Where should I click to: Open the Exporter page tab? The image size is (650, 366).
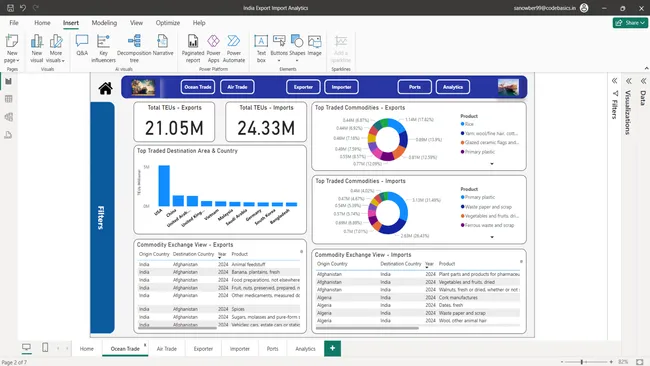203,349
